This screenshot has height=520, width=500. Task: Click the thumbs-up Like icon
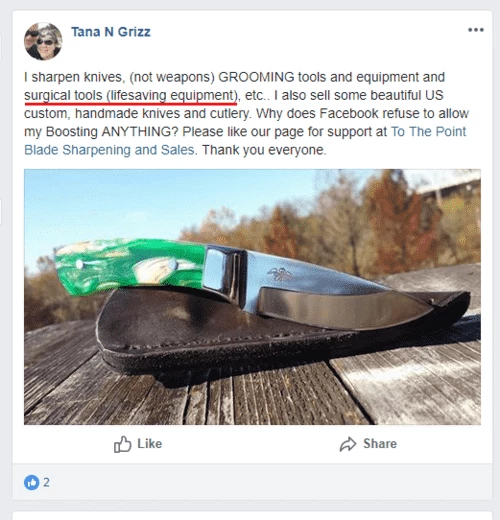pos(123,444)
